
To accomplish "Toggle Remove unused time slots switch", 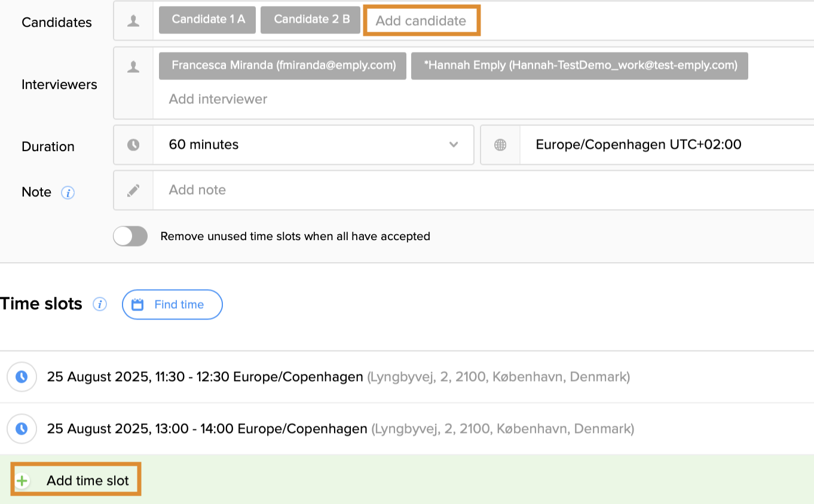I will tap(130, 236).
